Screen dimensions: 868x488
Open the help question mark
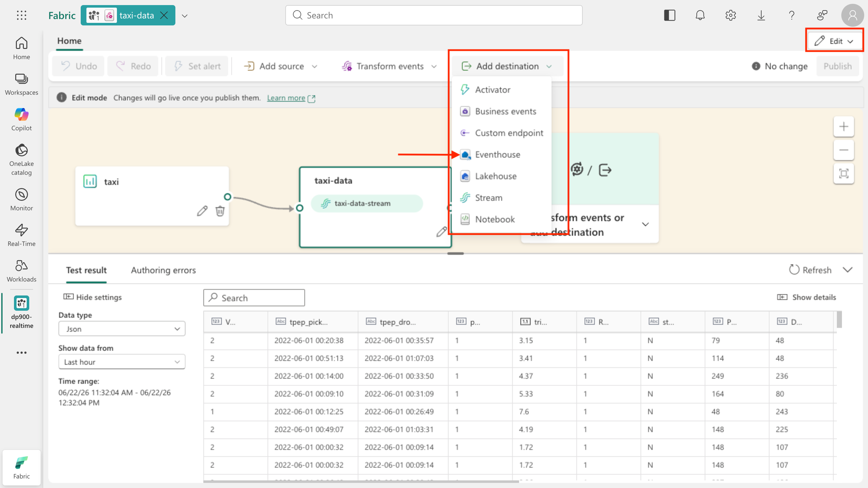791,15
